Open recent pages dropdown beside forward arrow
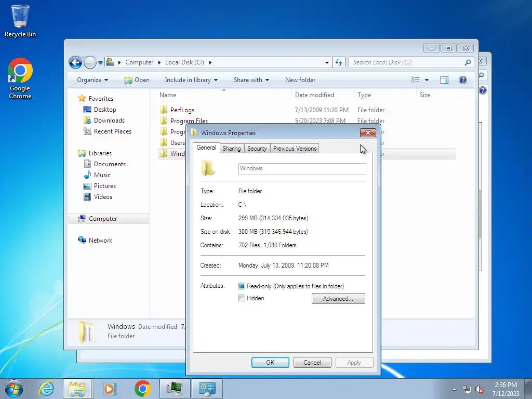The image size is (532, 399). pyautogui.click(x=100, y=63)
